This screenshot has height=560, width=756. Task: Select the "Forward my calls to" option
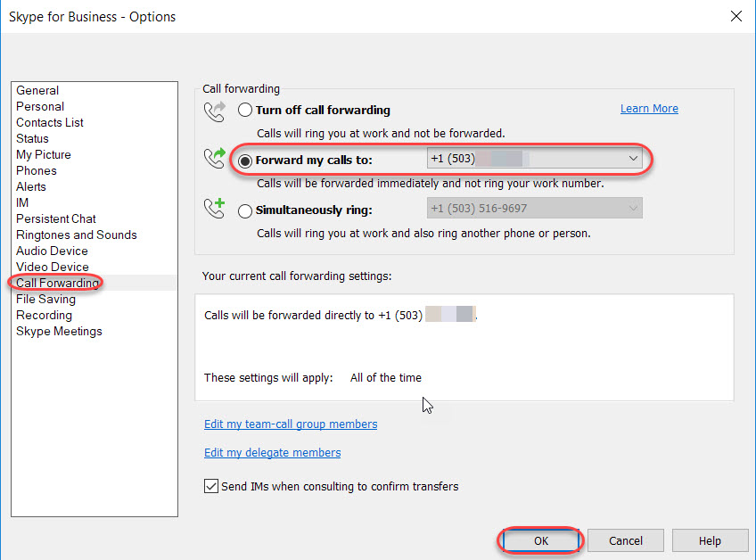point(245,161)
